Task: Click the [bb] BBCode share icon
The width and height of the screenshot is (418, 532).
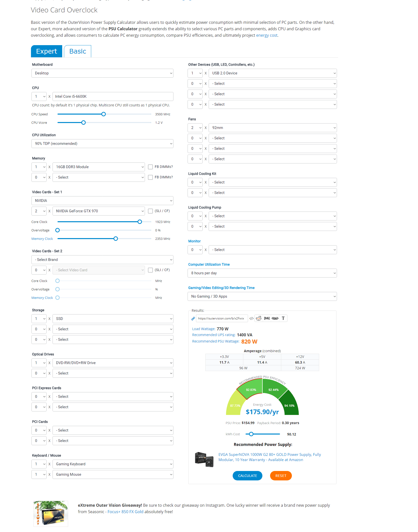Action: [x=267, y=318]
